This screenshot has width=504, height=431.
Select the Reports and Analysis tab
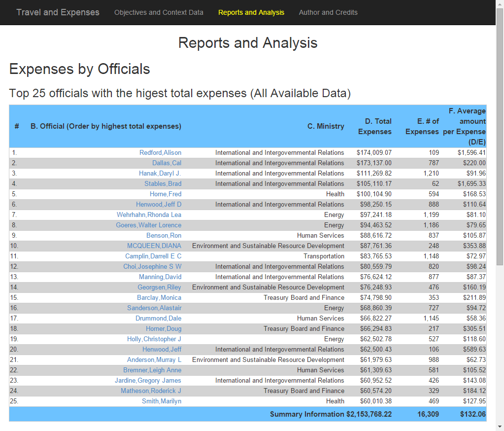click(251, 12)
